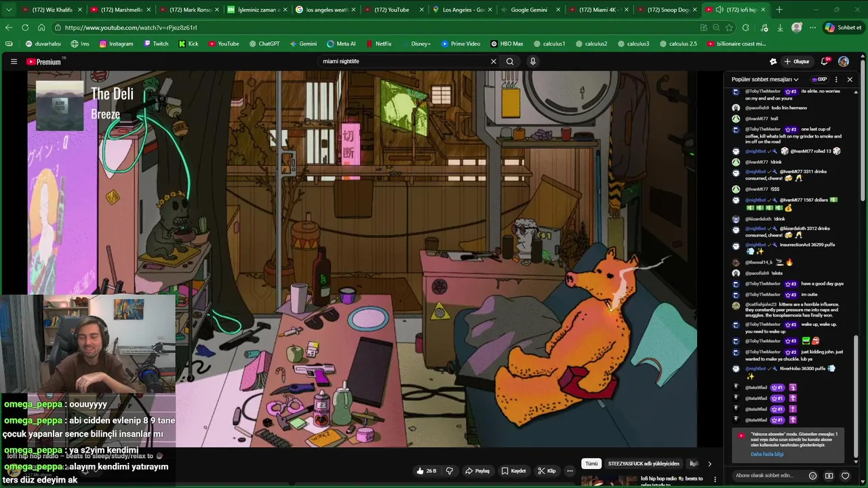Open the Twitch bookmark
The image size is (868, 488).
click(156, 43)
